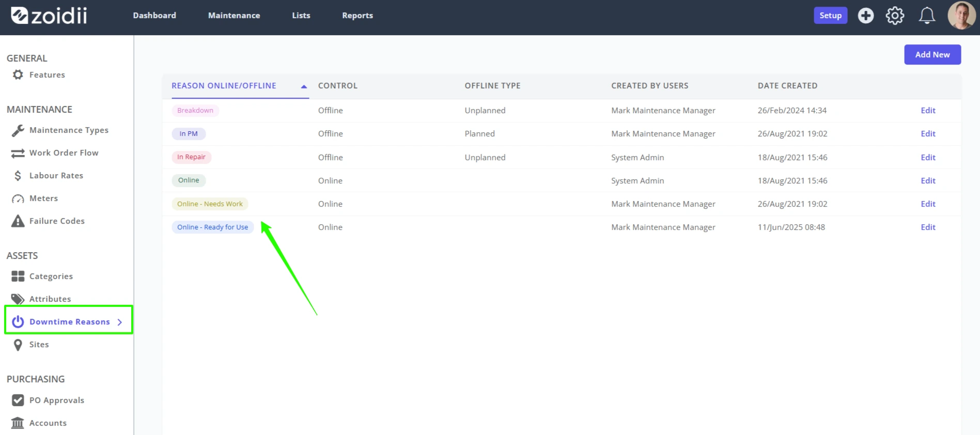Select the Breakdown pink tag

195,111
